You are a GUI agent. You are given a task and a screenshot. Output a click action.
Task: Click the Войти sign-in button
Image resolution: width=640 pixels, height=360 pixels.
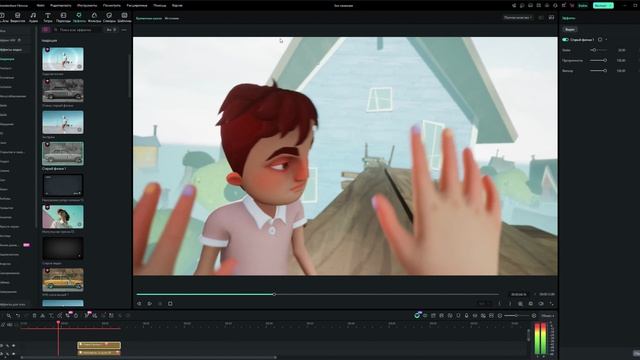pos(583,6)
